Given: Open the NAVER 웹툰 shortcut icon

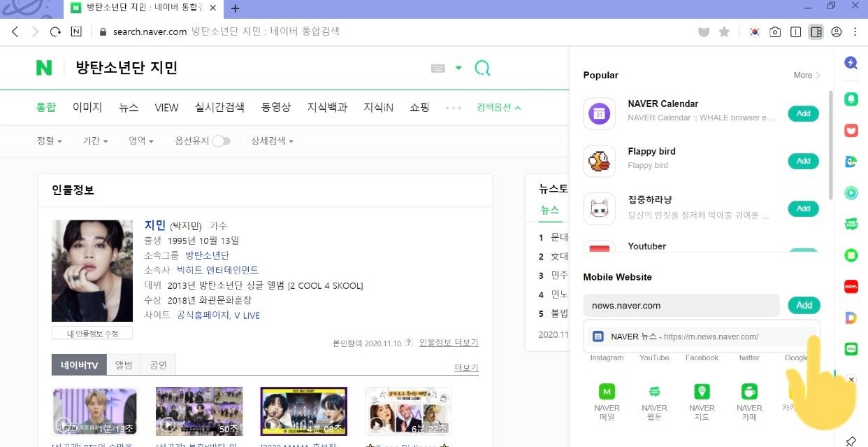Looking at the screenshot, I should pyautogui.click(x=654, y=392).
